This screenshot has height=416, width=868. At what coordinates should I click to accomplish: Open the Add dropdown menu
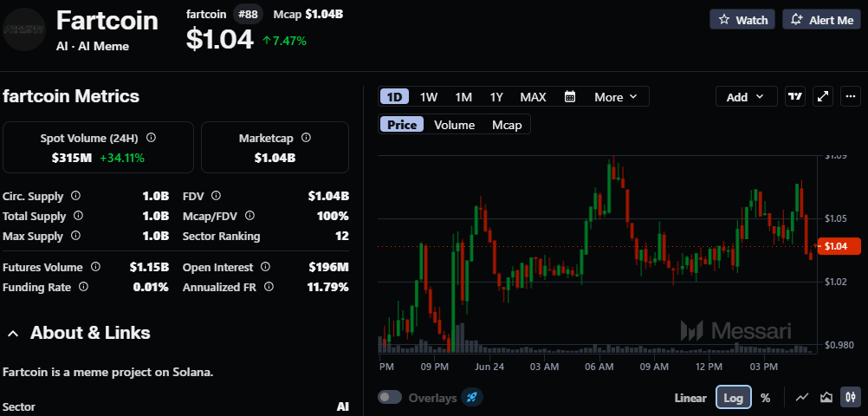click(x=745, y=96)
